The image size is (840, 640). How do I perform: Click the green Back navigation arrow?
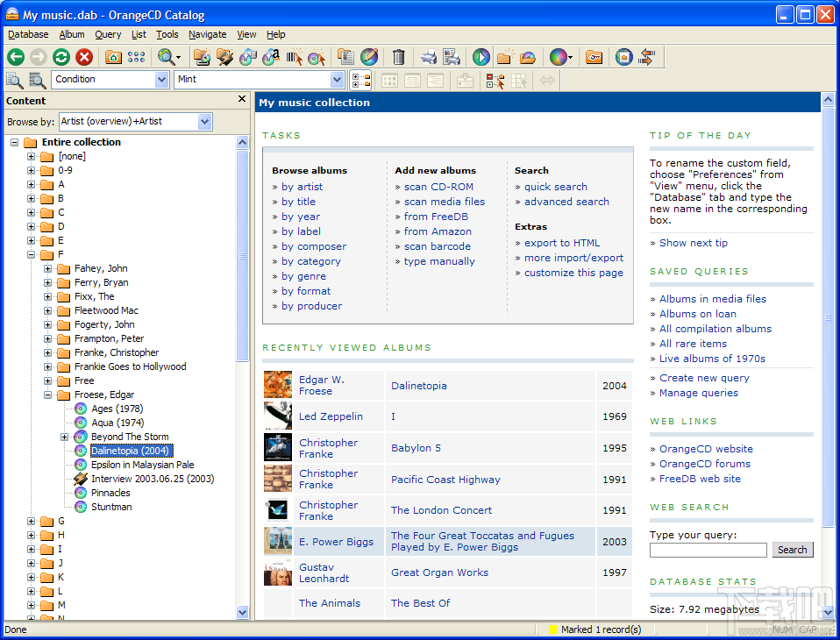(16, 57)
